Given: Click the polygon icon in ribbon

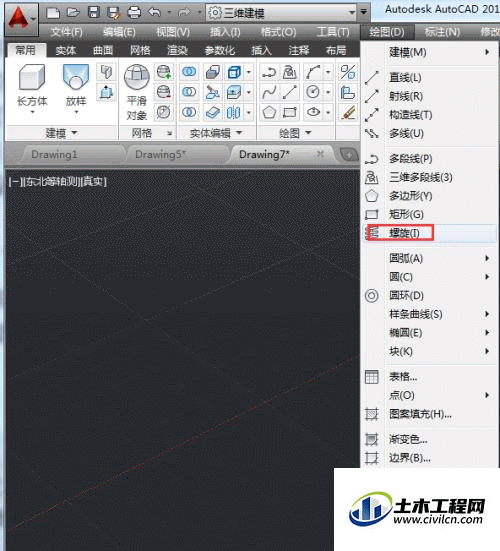Looking at the screenshot, I should 269,112.
